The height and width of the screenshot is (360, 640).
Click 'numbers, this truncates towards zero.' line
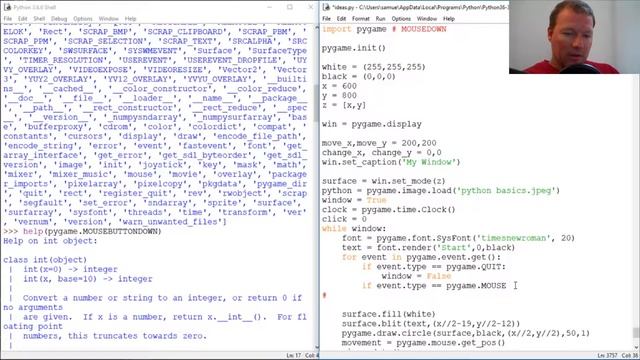pos(115,336)
